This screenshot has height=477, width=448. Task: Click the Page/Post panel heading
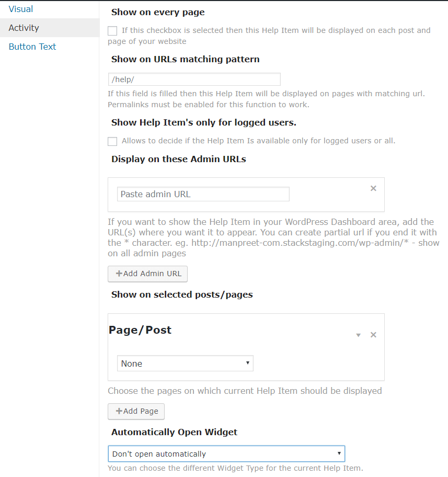140,330
